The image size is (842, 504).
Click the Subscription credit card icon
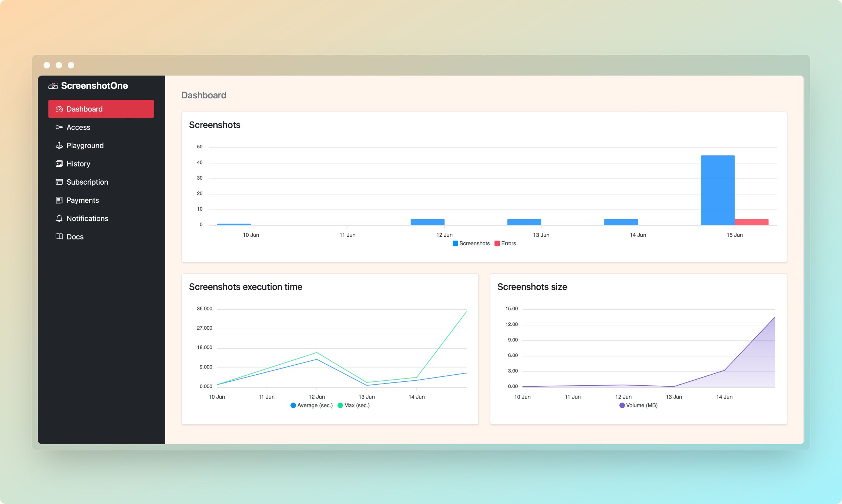59,182
